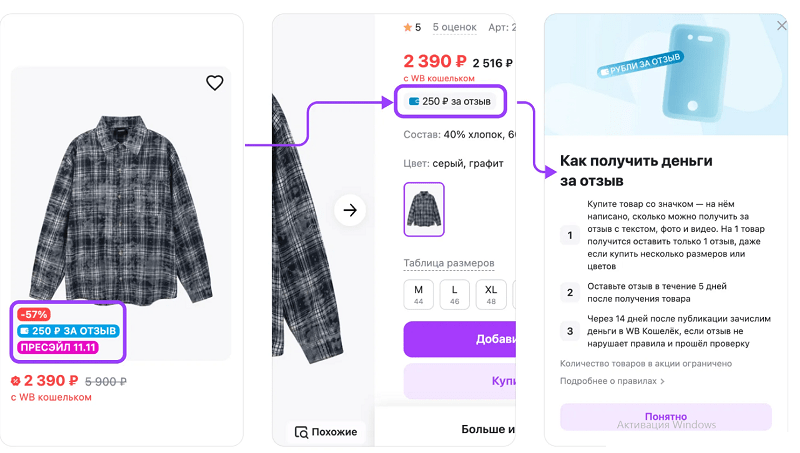Select size L
Viewport: 800px width, 453px height.
[454, 294]
